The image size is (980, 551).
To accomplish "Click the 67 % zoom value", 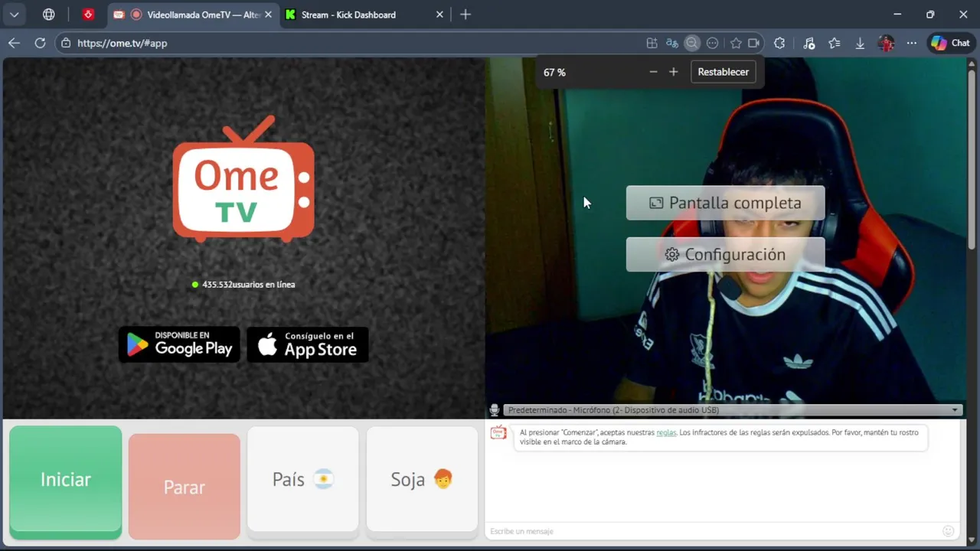I will 554,72.
